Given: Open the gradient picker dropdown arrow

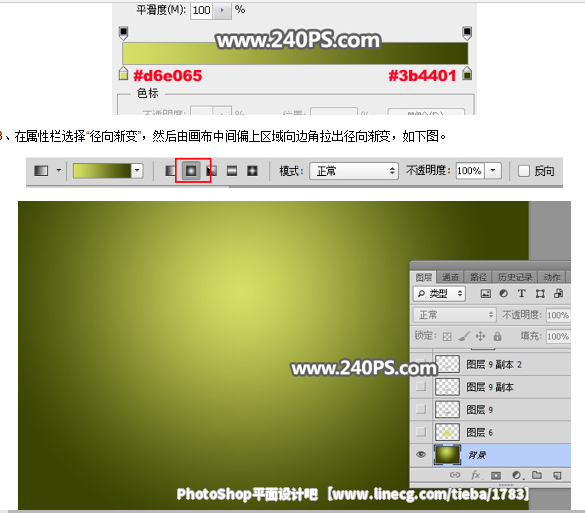Looking at the screenshot, I should pyautogui.click(x=137, y=171).
